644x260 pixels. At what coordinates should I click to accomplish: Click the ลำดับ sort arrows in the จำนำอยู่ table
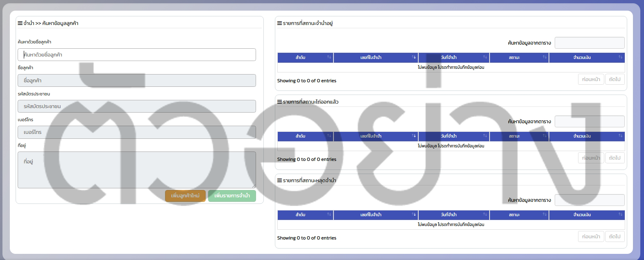(x=329, y=57)
